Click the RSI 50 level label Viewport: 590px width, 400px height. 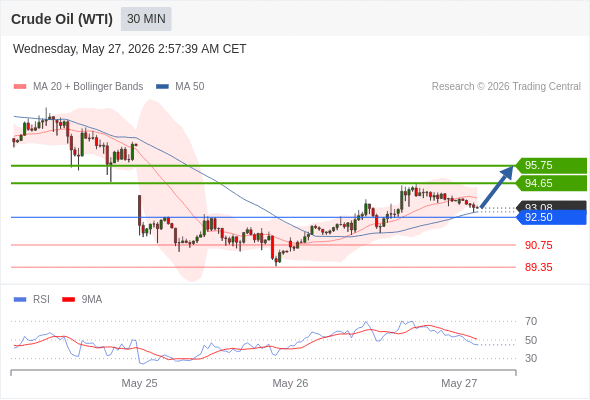(x=531, y=340)
